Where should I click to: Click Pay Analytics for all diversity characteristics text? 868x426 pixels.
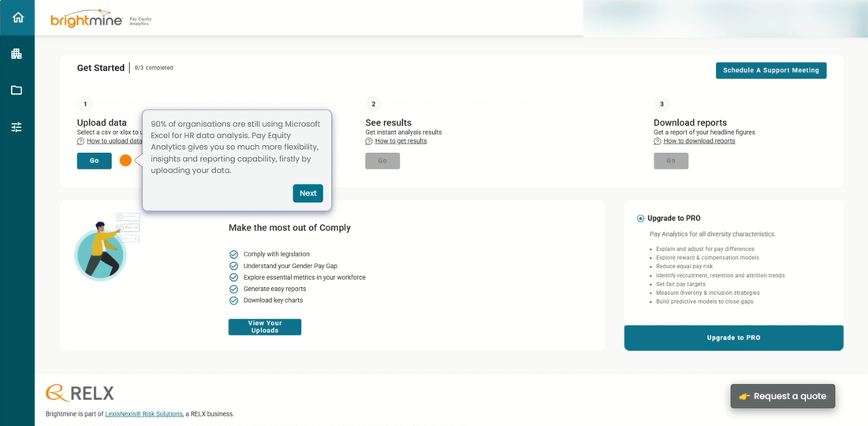pyautogui.click(x=713, y=234)
